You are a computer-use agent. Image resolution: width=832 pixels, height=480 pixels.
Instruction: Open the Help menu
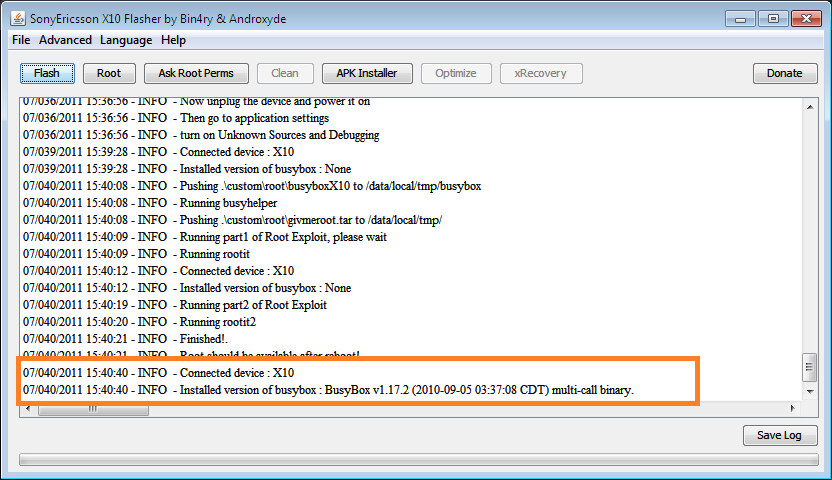[174, 40]
